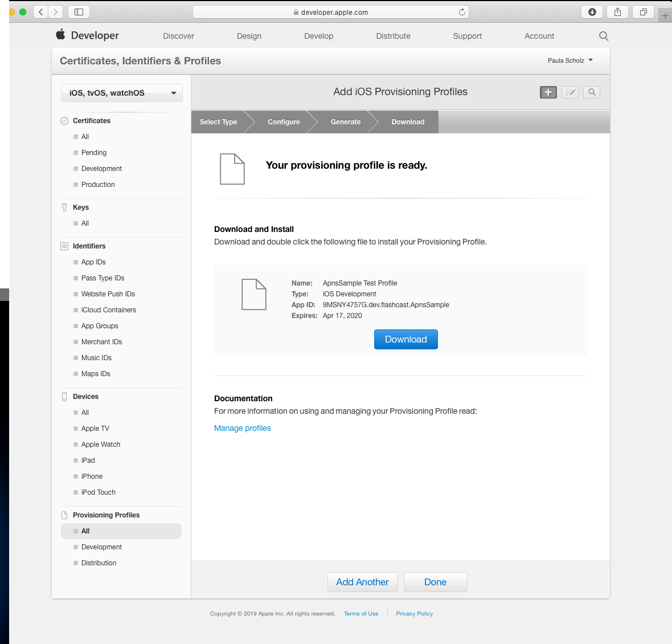
Task: Reload the page with refresh icon
Action: click(462, 12)
